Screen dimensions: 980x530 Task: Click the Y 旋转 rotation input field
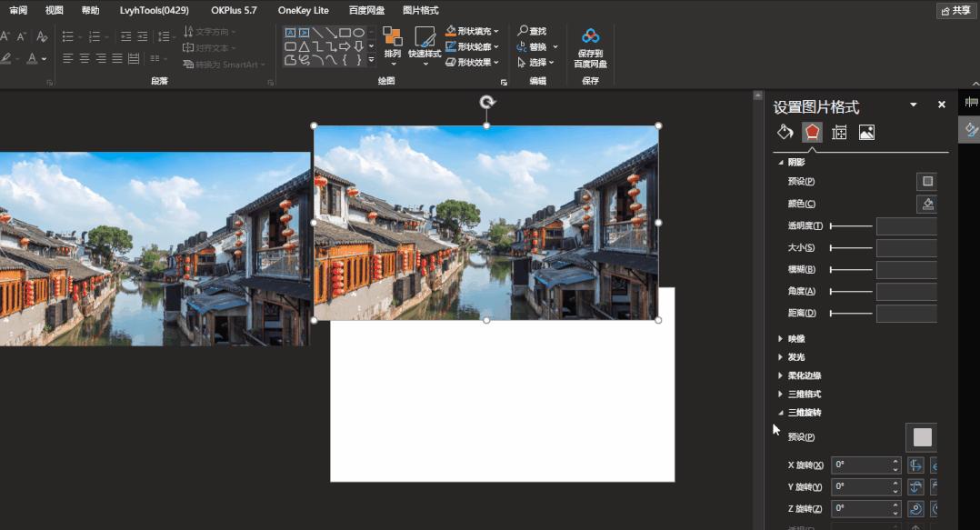click(x=860, y=486)
